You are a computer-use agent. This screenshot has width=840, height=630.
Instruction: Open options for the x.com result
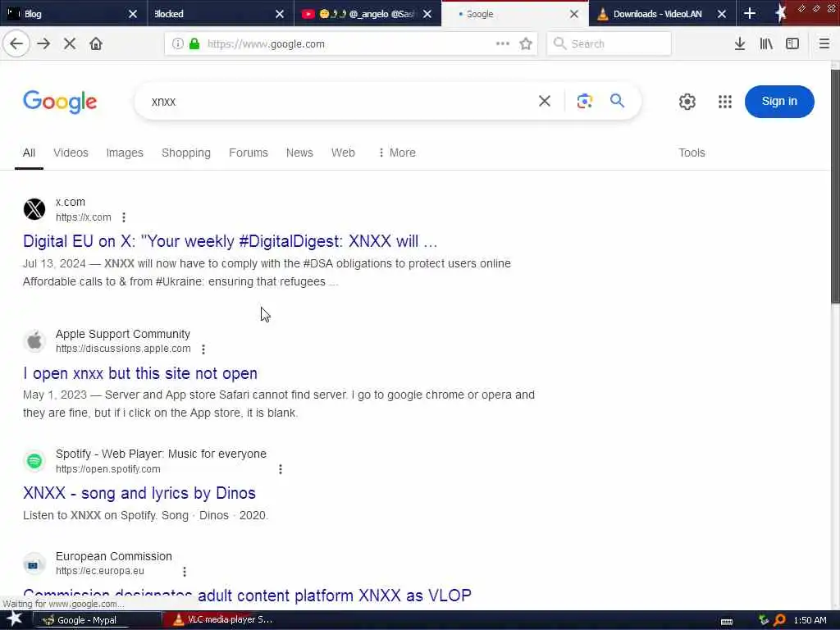[x=124, y=217]
